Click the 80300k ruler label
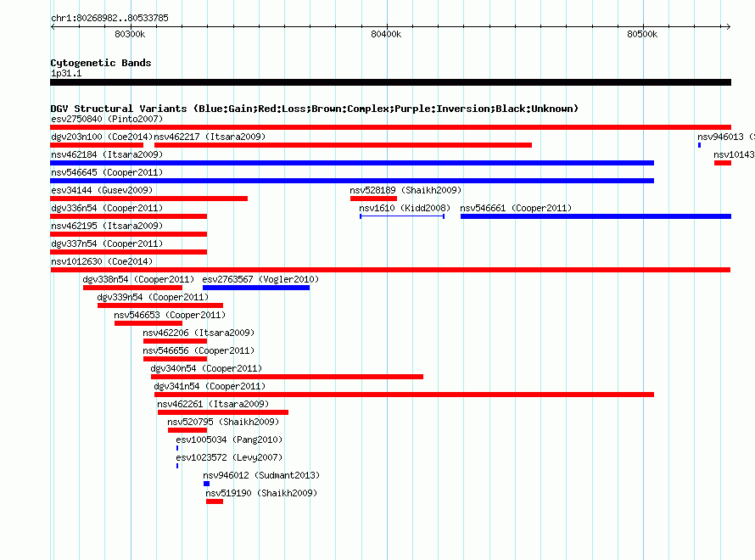 pyautogui.click(x=130, y=34)
